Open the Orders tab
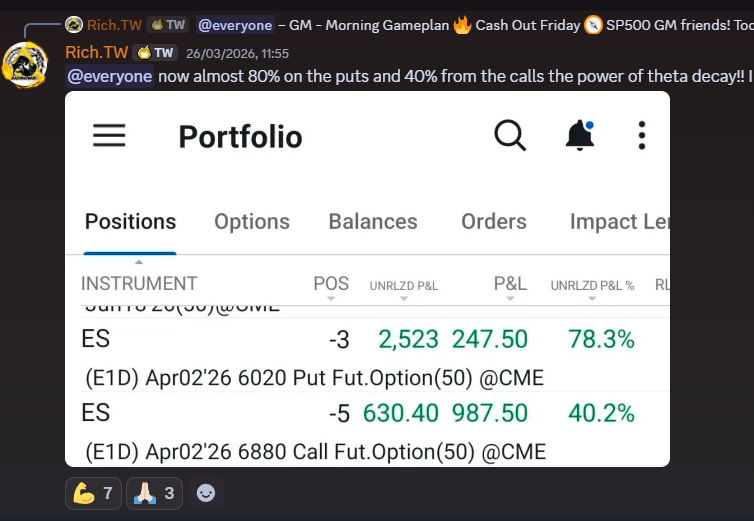Viewport: 754px width, 521px height. [x=494, y=222]
